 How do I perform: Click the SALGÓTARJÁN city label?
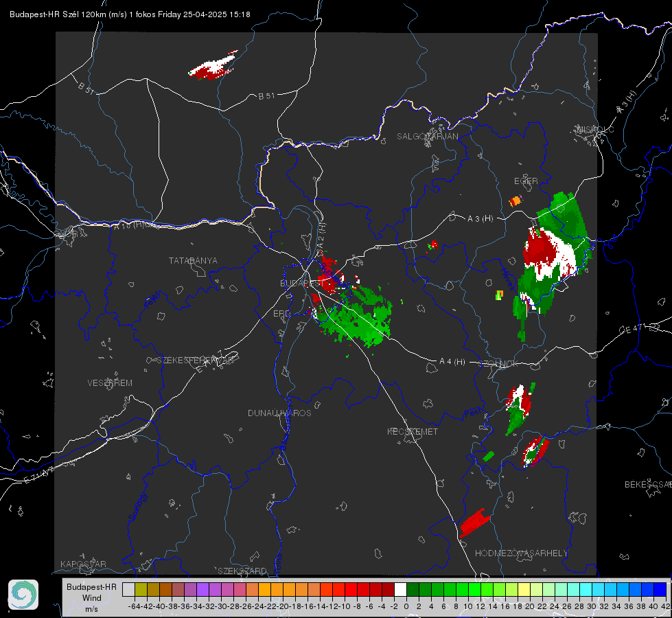[x=427, y=137]
